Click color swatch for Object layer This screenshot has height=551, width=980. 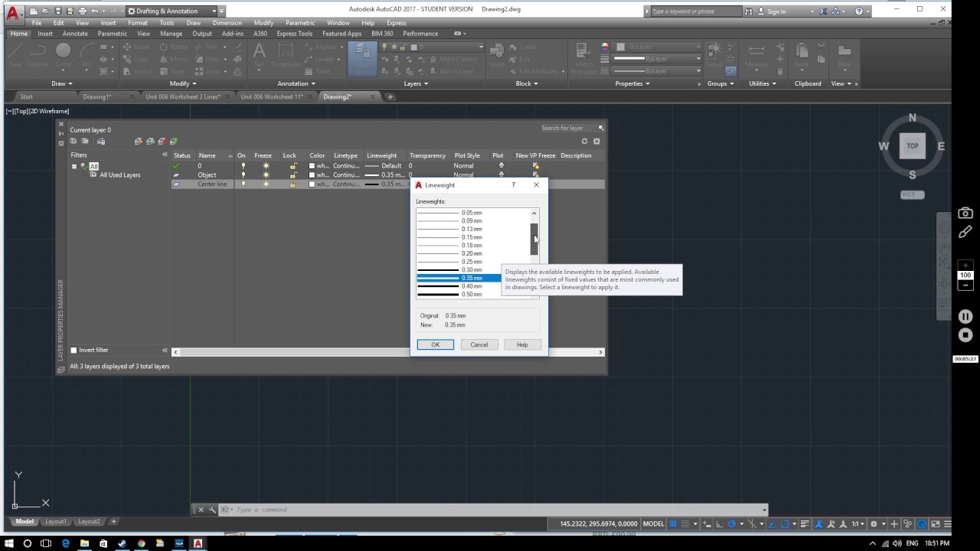(x=312, y=174)
